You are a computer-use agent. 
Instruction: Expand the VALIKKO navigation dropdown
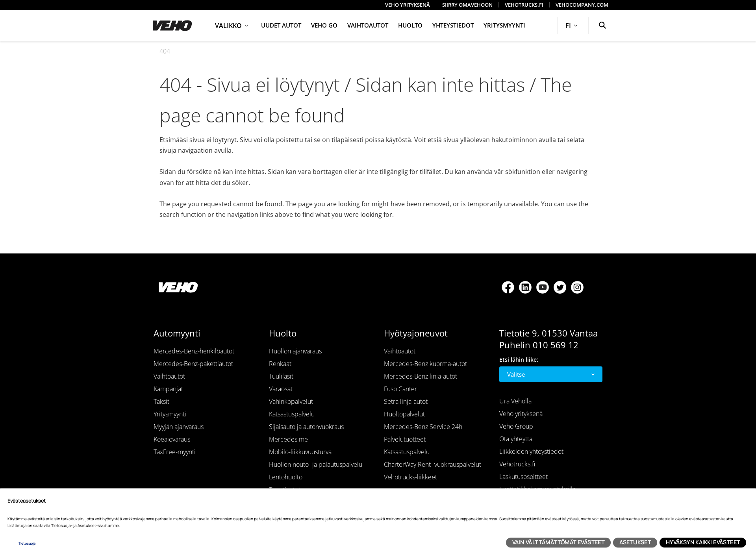(231, 25)
